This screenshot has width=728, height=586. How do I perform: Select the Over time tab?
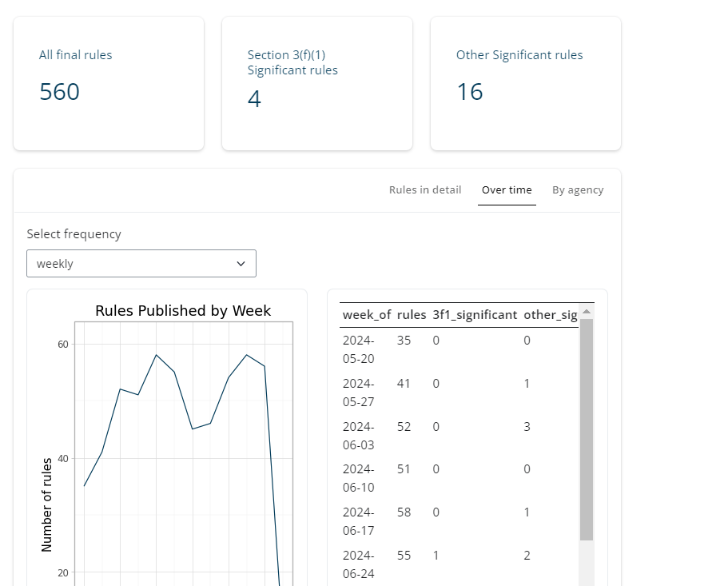pos(507,190)
